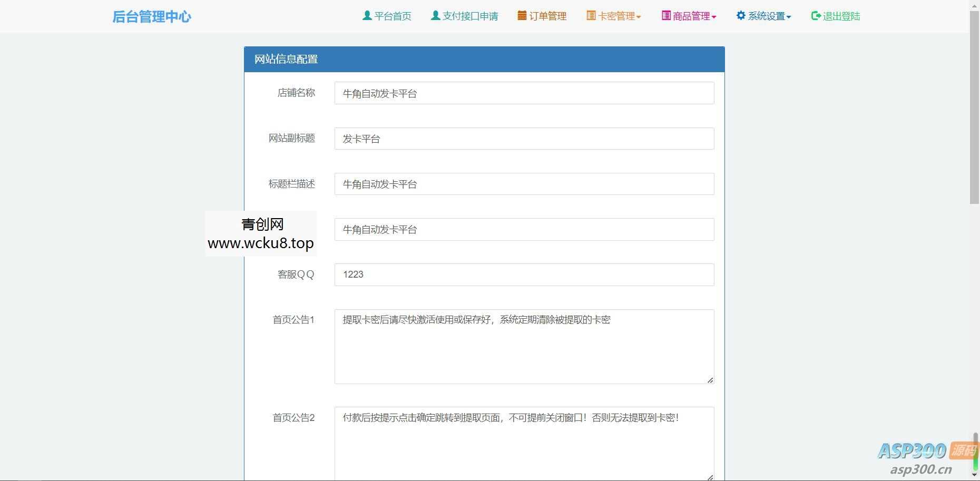Click the page scrollbar down arrow

(x=975, y=475)
